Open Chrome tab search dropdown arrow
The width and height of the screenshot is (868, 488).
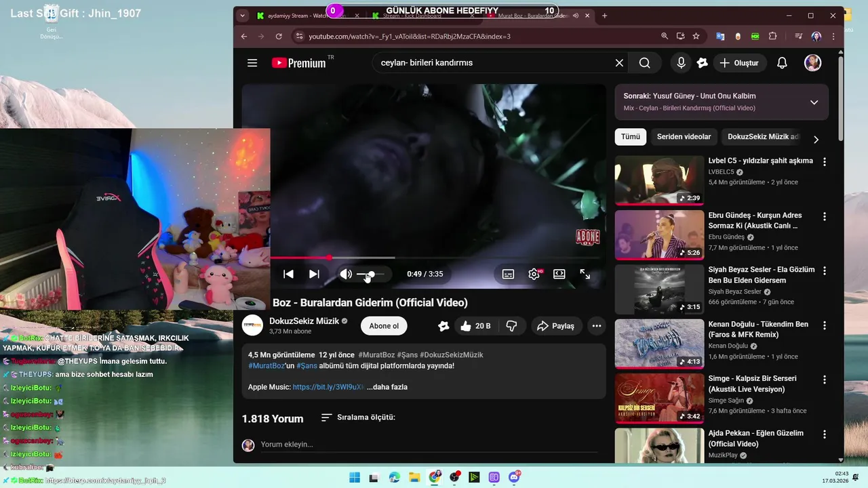point(242,16)
